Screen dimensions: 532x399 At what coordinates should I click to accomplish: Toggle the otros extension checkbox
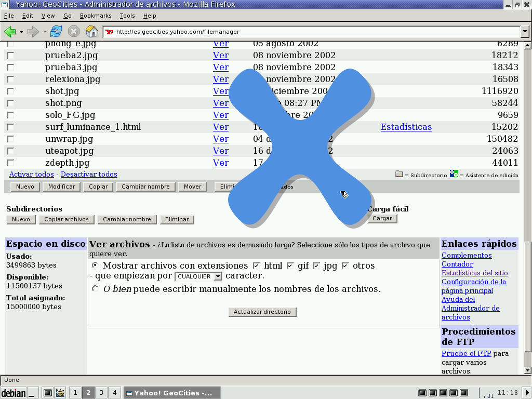point(345,265)
